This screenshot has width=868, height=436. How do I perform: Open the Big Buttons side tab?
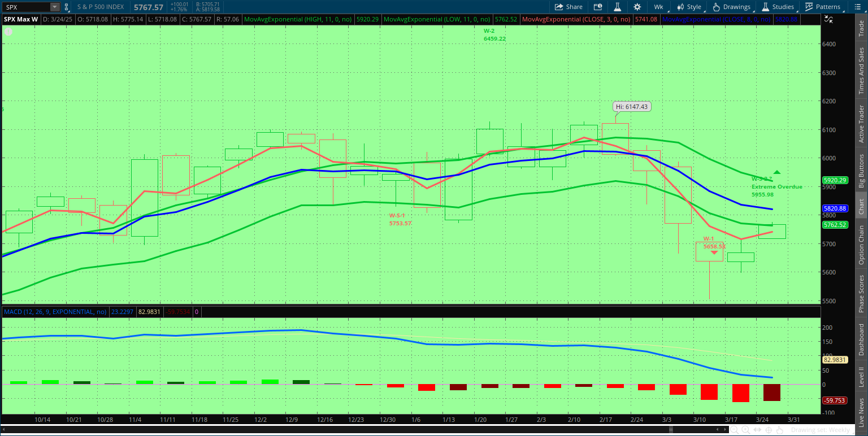click(x=861, y=171)
